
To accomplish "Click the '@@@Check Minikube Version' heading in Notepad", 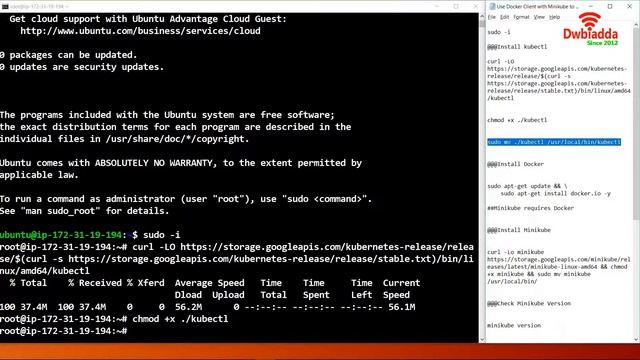I will pos(529,304).
